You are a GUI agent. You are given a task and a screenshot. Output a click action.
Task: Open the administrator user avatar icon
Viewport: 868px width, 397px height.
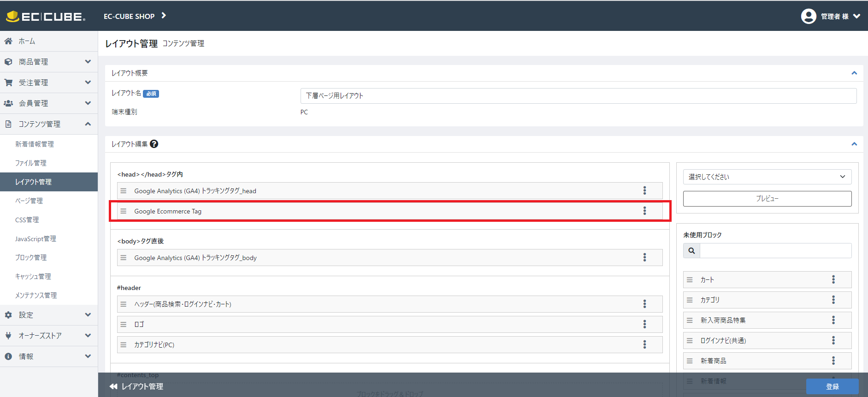pyautogui.click(x=809, y=16)
